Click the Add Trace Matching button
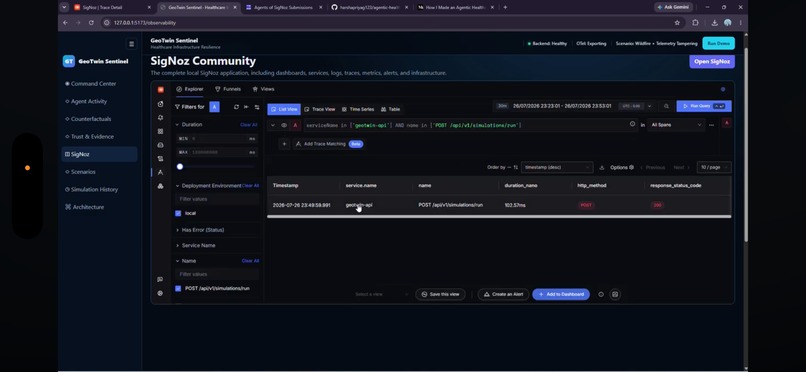Image resolution: width=806 pixels, height=372 pixels. (328, 144)
